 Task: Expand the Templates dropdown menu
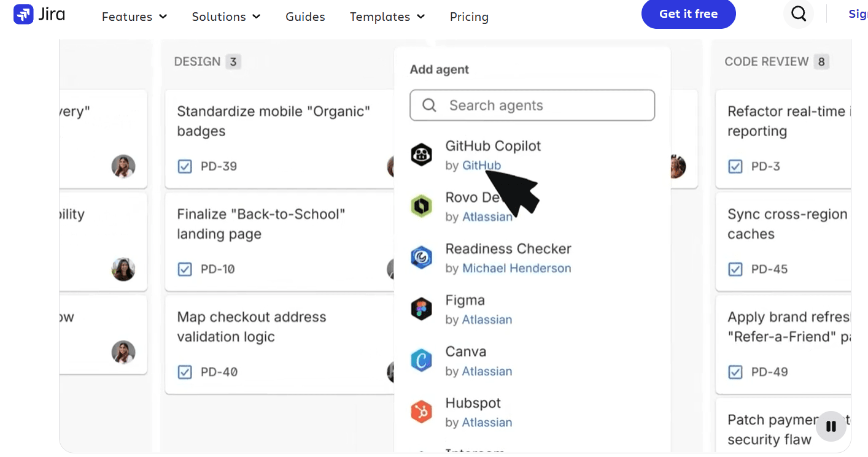point(387,17)
